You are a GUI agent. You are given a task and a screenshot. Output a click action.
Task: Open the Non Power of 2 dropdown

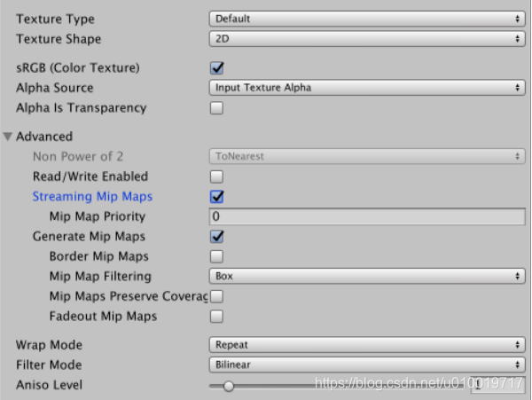367,156
